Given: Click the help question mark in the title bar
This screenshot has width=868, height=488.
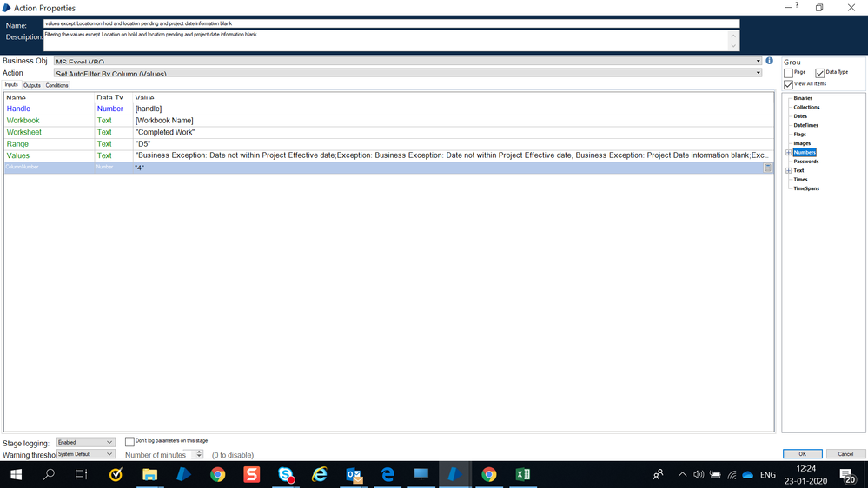Looking at the screenshot, I should point(797,5).
